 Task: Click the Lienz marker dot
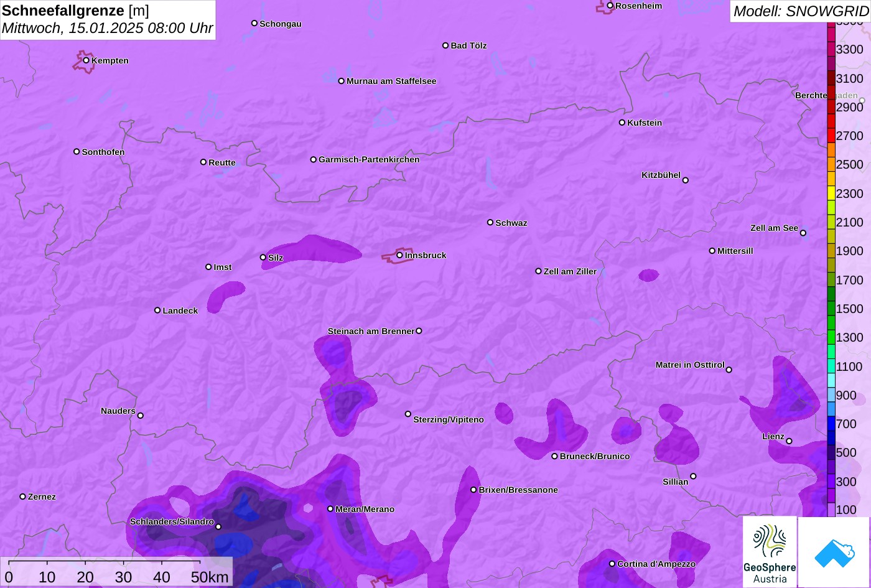789,441
